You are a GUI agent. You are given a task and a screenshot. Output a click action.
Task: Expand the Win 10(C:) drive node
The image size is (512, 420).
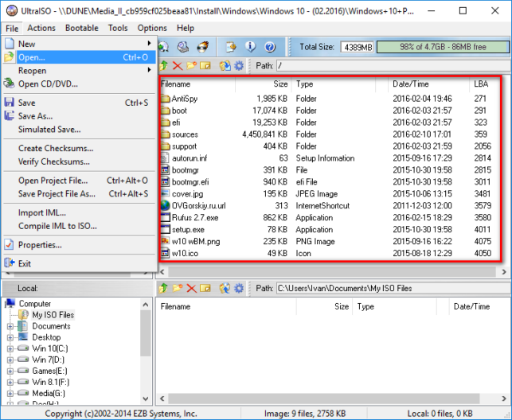(10, 348)
